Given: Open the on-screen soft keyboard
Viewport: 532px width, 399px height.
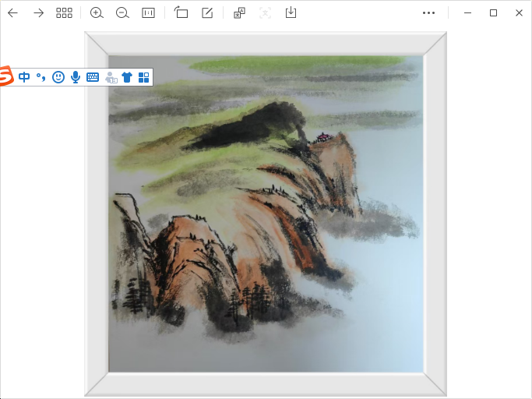Looking at the screenshot, I should coord(93,77).
